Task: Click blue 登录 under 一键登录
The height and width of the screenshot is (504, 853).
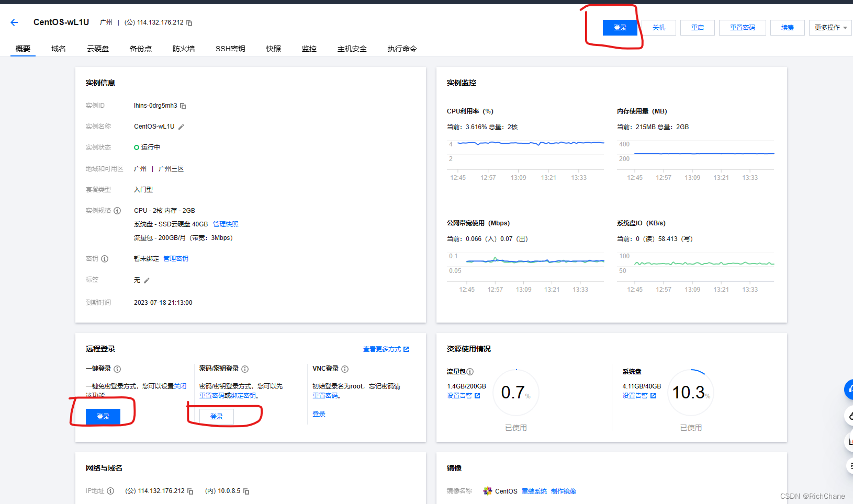Action: point(103,417)
